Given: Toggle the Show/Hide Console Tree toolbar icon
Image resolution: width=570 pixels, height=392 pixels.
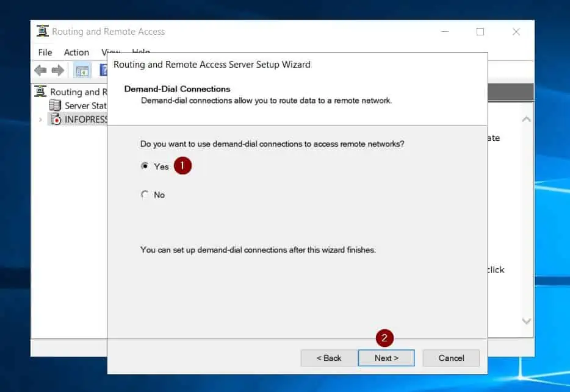Looking at the screenshot, I should pos(82,71).
